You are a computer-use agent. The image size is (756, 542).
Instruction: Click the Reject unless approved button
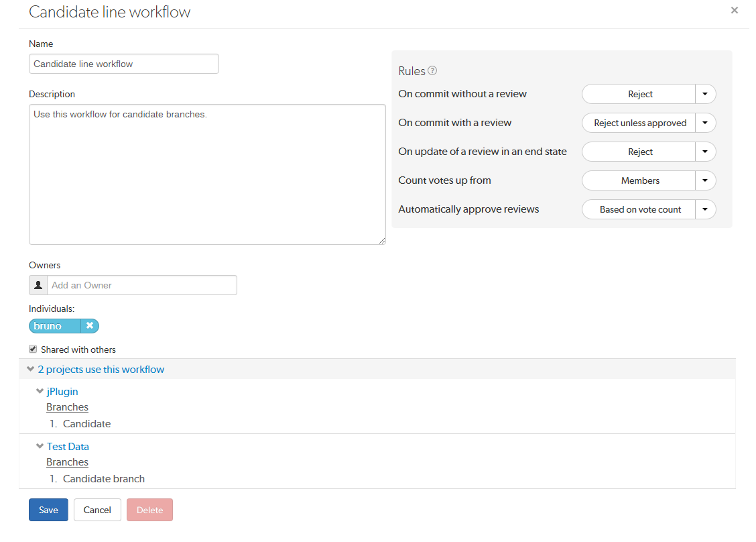(639, 123)
